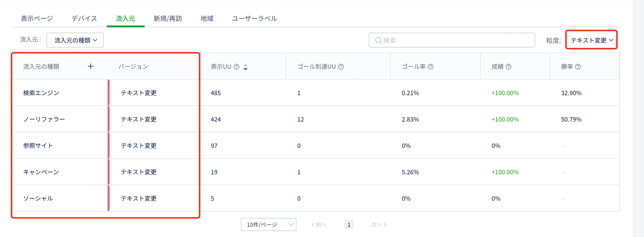Viewport: 644px width, 237px height.
Task: Click help icon next to 勝率
Action: click(x=578, y=67)
